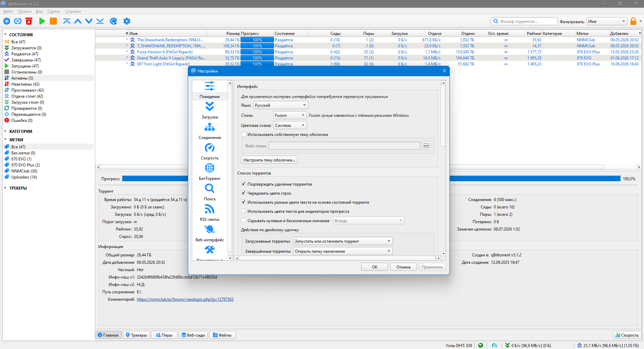Switch to the Пиры tab
644x349 pixels.
coord(164,335)
